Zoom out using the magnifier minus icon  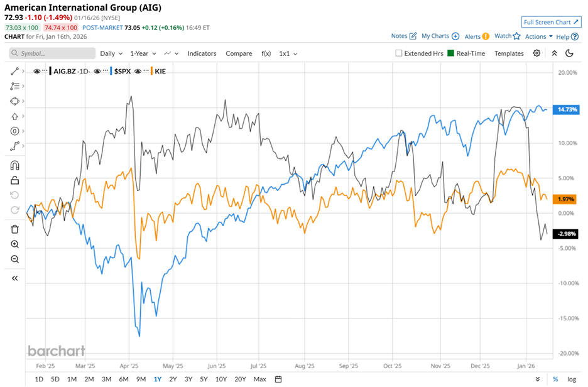(15, 259)
